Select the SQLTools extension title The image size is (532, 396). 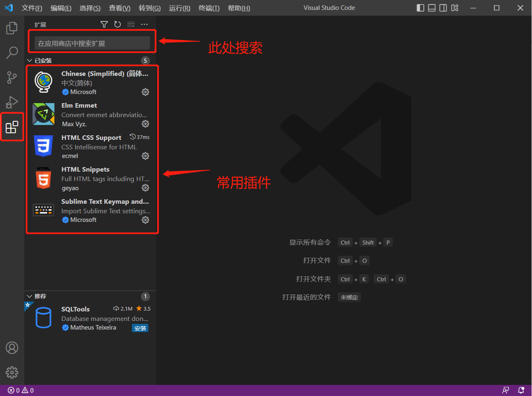[75, 309]
